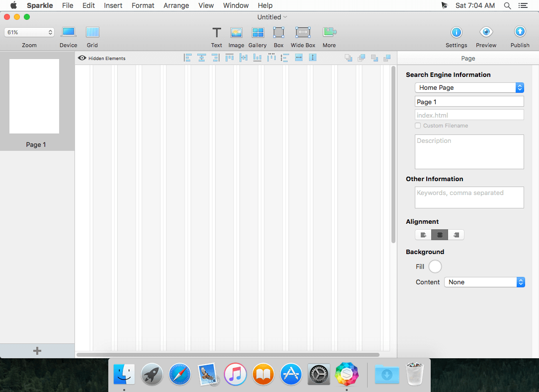The image size is (539, 392).
Task: Open the Device layout options
Action: click(68, 32)
